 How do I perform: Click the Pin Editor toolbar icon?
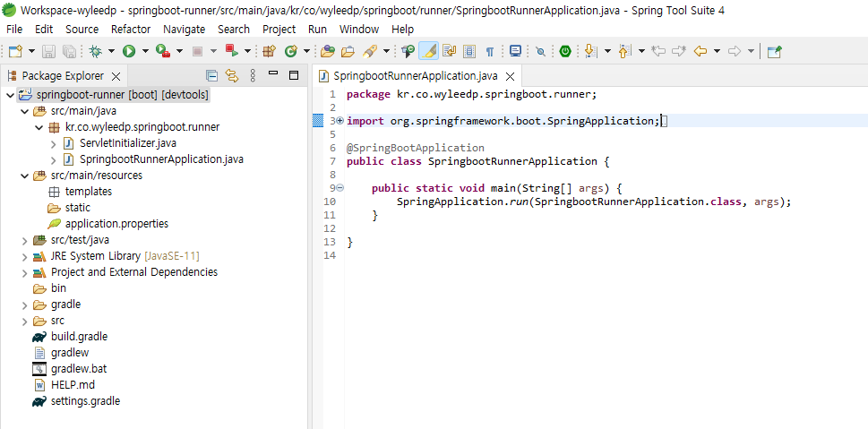775,51
